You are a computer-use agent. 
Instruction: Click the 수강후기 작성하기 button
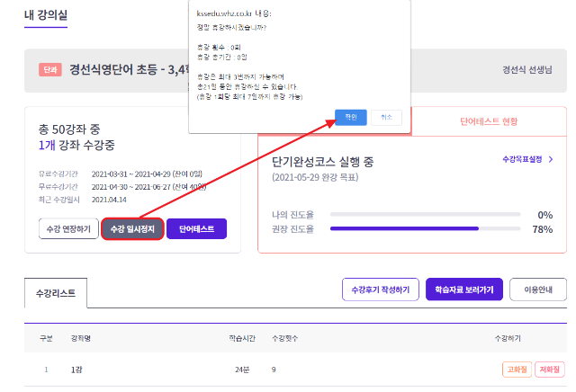pyautogui.click(x=380, y=290)
